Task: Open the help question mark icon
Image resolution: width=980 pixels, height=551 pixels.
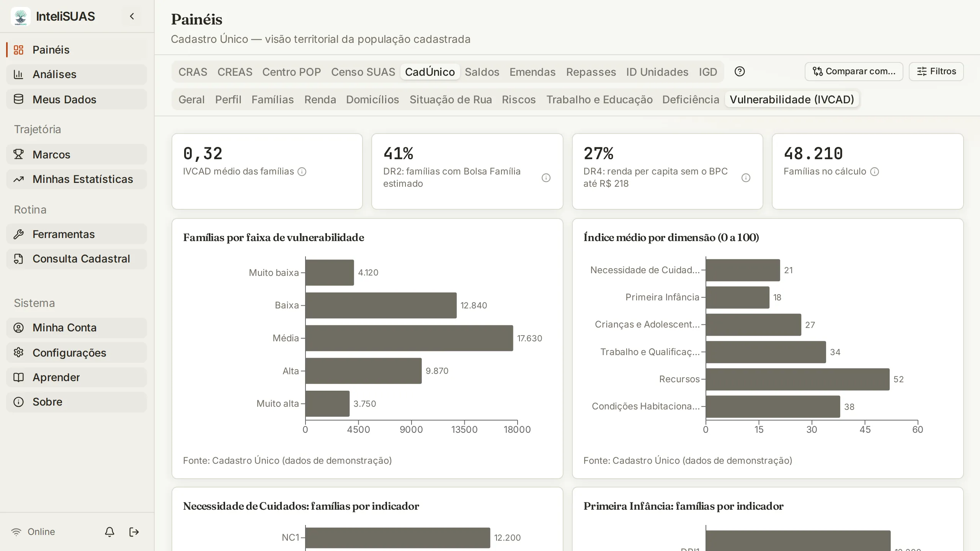Action: 740,72
